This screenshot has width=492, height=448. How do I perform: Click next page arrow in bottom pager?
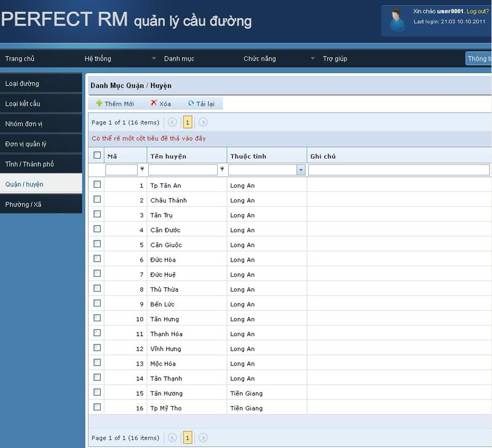point(203,438)
